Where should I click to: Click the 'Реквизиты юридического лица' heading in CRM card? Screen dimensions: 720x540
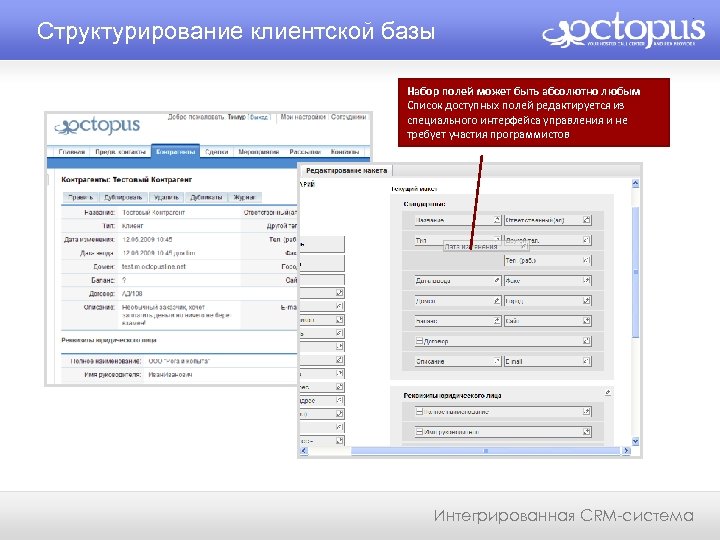tap(109, 340)
